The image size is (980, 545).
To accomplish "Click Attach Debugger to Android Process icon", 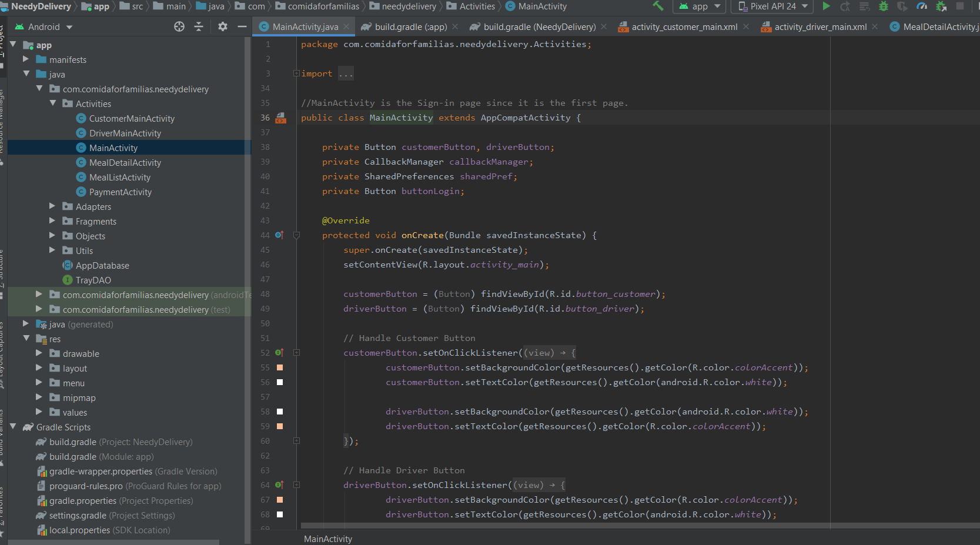I will click(941, 6).
